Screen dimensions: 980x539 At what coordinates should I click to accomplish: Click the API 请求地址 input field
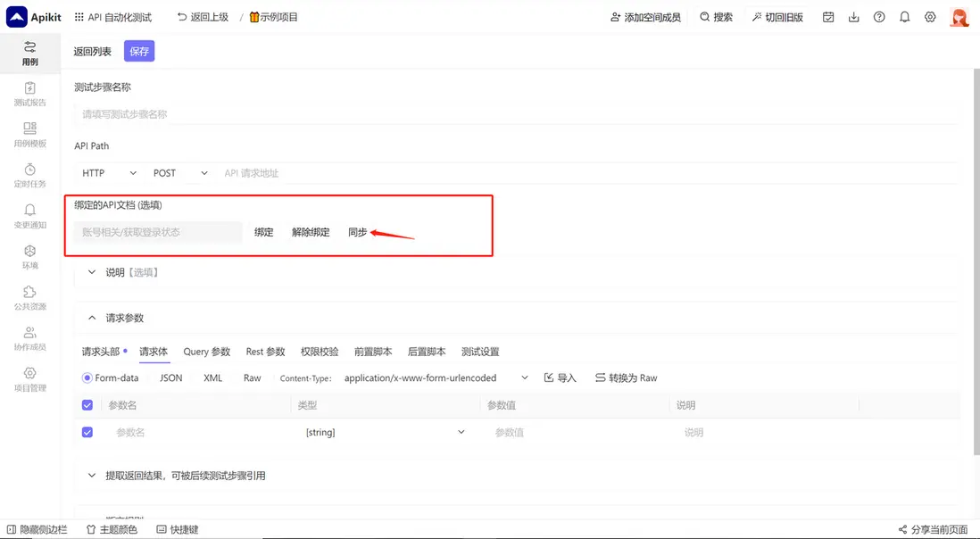(x=587, y=173)
